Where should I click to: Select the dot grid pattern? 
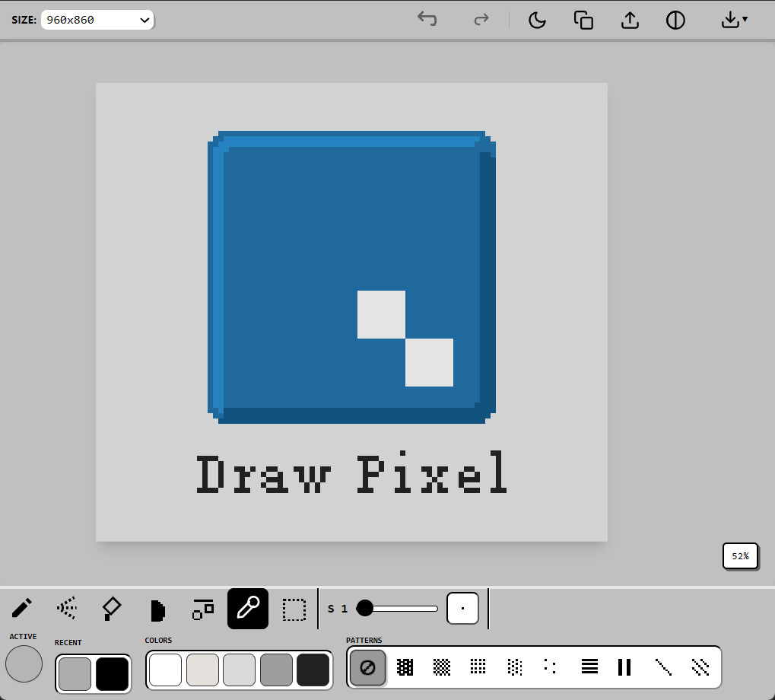point(478,667)
